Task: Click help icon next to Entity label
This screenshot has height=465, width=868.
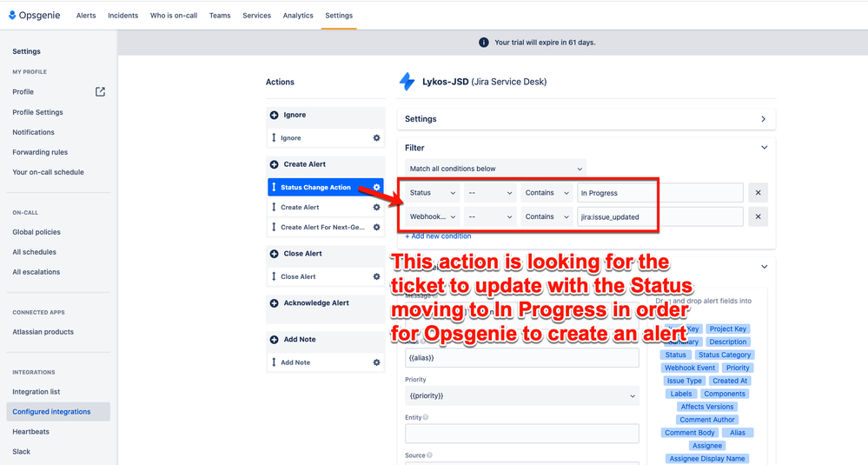Action: click(x=426, y=417)
